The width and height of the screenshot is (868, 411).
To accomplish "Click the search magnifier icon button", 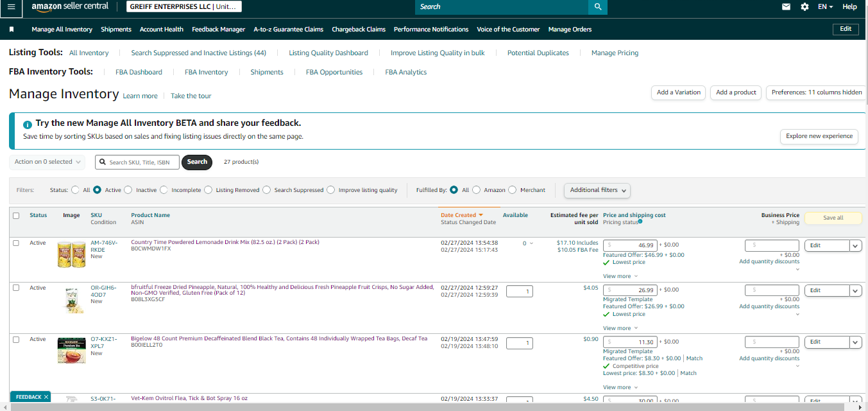I will tap(598, 6).
